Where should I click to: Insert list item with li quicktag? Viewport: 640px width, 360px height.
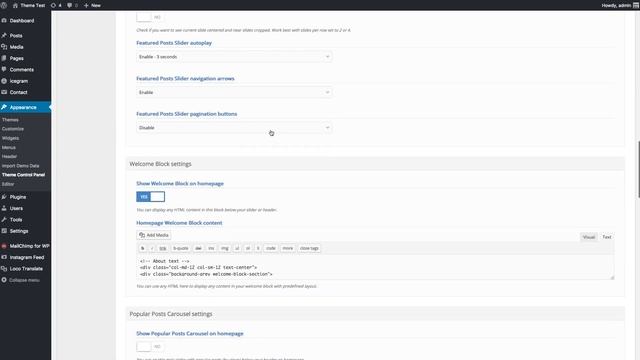(258, 248)
